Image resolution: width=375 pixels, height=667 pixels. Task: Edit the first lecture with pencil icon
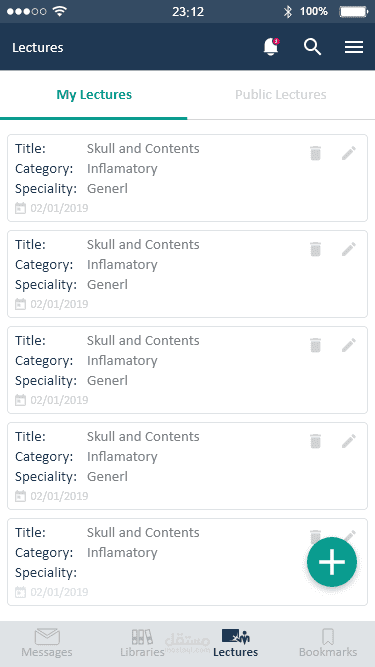coord(349,153)
